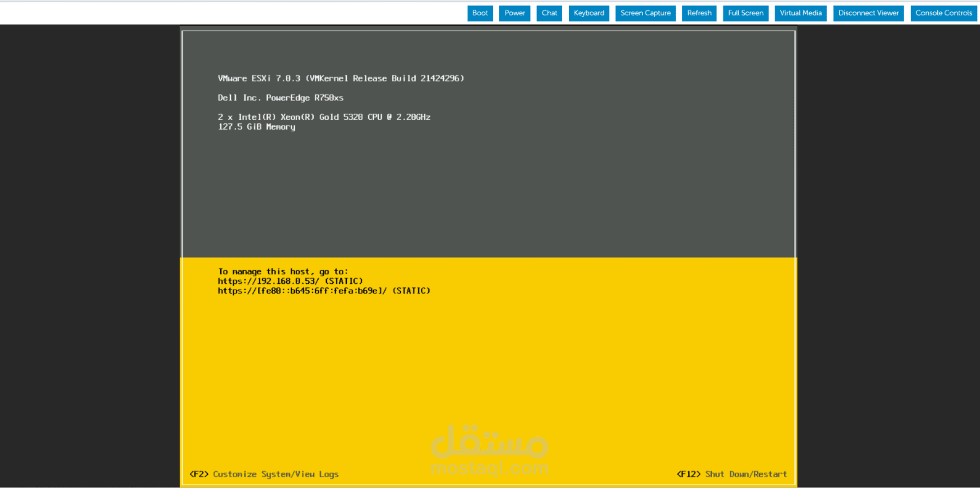Image resolution: width=980 pixels, height=488 pixels.
Task: Click the 127.5 GiB Memory text
Action: tap(256, 127)
